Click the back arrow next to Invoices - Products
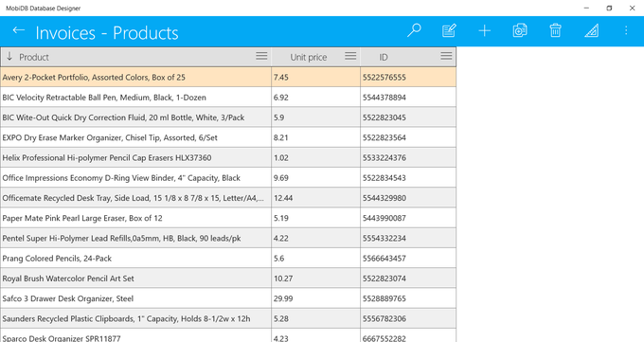Image resolution: width=644 pixels, height=342 pixels. (x=19, y=30)
